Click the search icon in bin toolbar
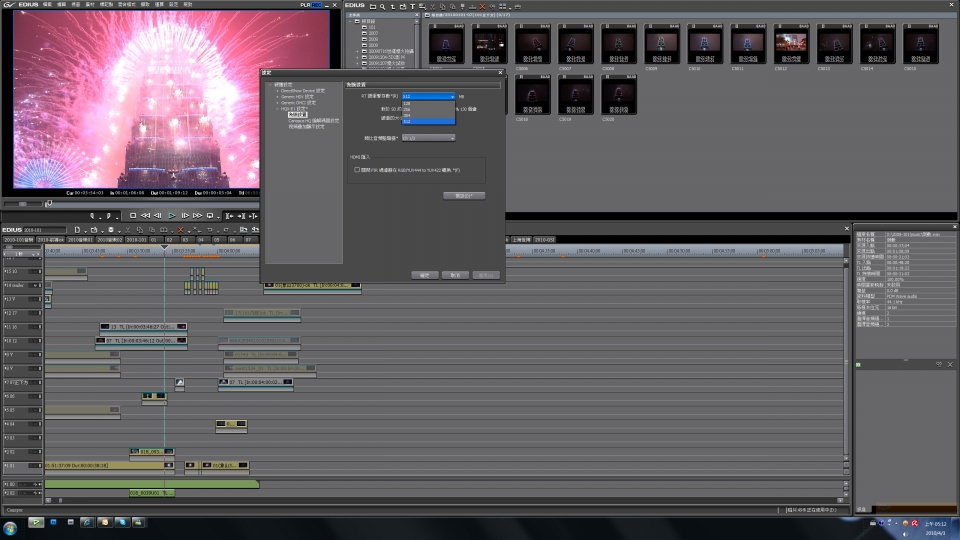960x540 pixels. [x=384, y=6]
